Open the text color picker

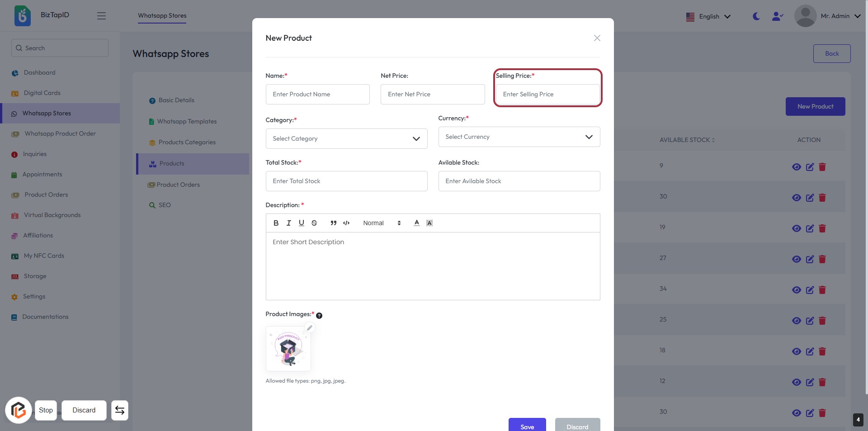coord(417,223)
